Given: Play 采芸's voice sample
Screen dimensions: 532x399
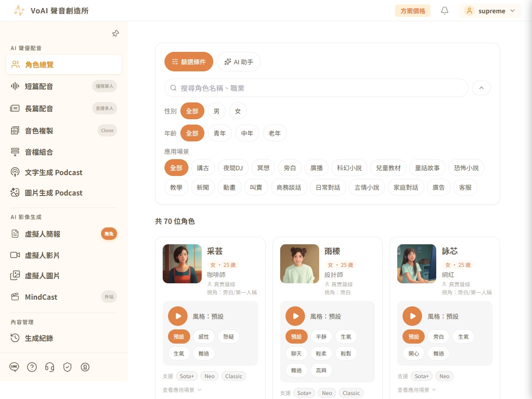Looking at the screenshot, I should click(178, 316).
